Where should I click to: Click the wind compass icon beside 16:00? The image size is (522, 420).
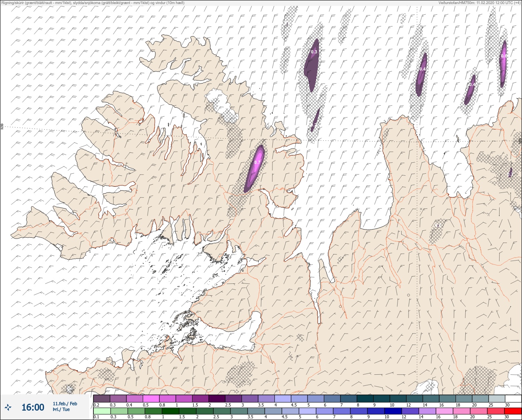8,407
